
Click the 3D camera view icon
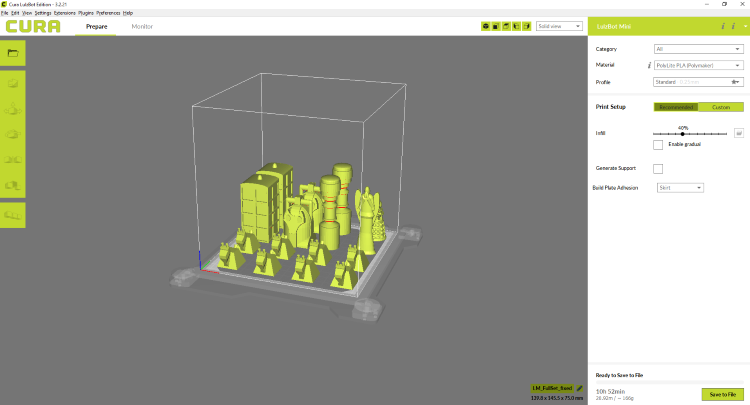pos(486,26)
